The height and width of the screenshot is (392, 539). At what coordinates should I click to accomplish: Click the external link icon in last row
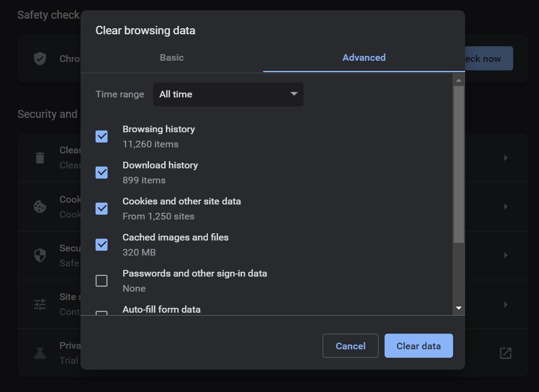click(x=506, y=353)
